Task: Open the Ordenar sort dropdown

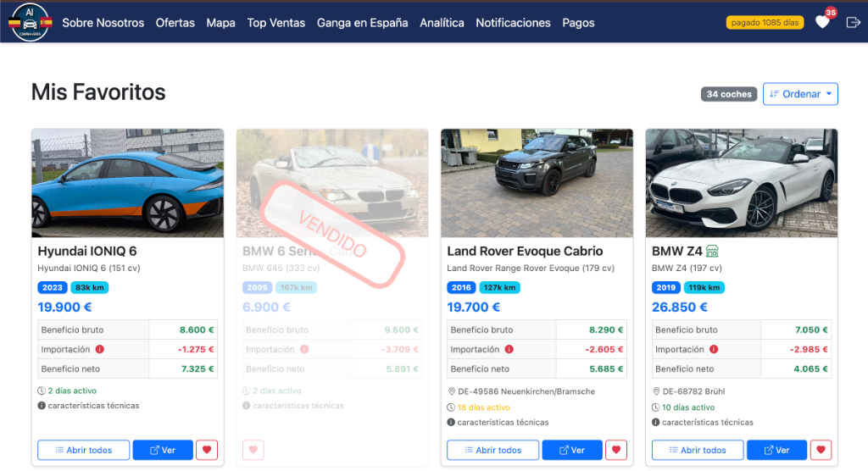Action: pyautogui.click(x=800, y=94)
